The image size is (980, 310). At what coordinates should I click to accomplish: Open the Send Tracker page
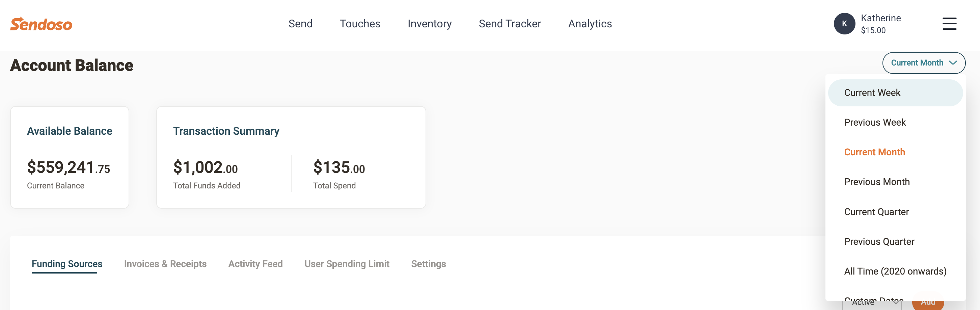(x=509, y=24)
